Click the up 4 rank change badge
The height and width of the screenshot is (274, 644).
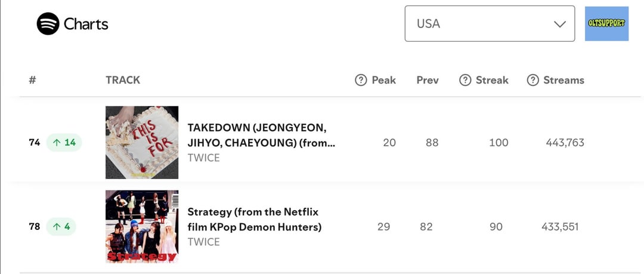61,227
